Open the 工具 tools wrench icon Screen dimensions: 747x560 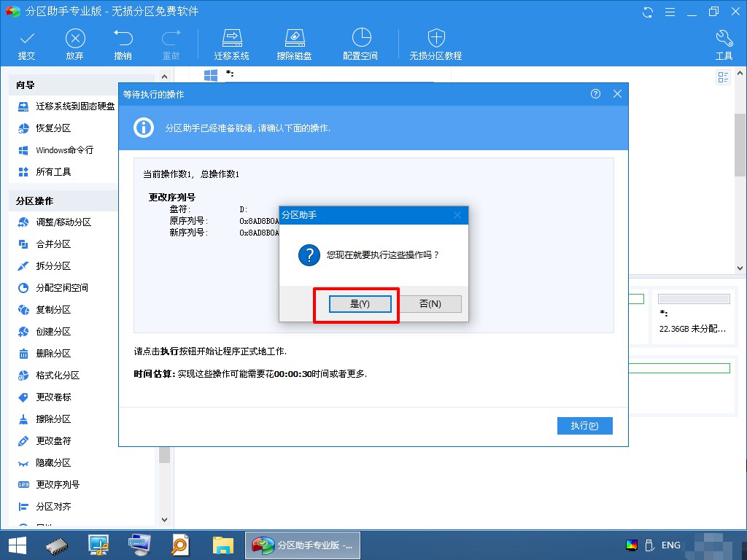point(724,44)
